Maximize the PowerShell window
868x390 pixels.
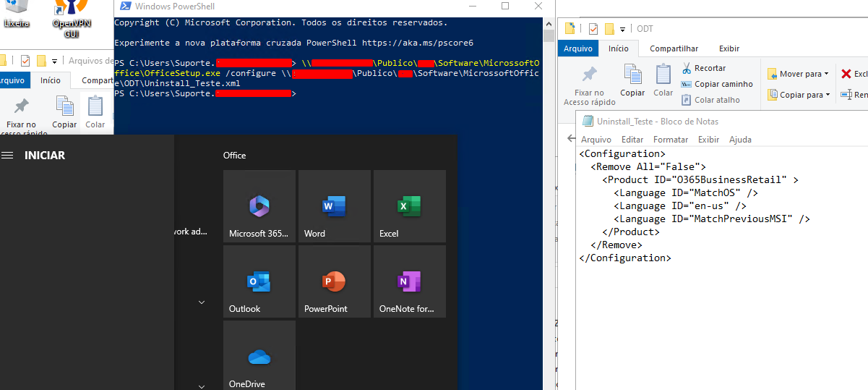(x=505, y=6)
